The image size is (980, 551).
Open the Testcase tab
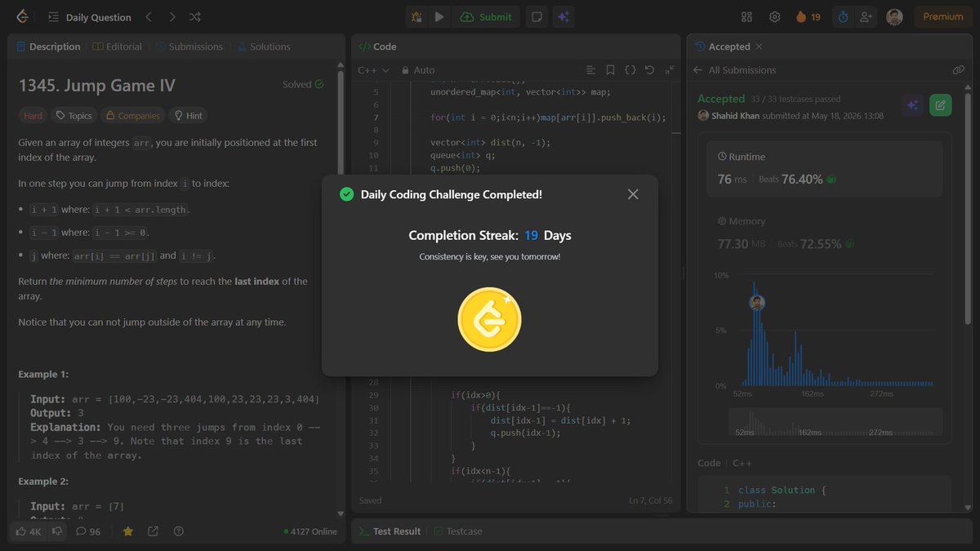[458, 531]
